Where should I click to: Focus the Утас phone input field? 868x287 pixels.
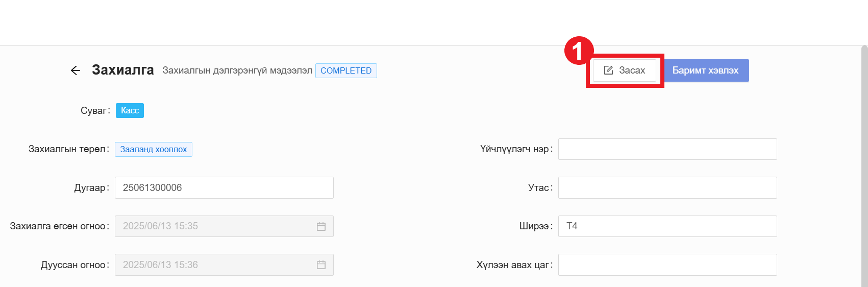click(667, 188)
